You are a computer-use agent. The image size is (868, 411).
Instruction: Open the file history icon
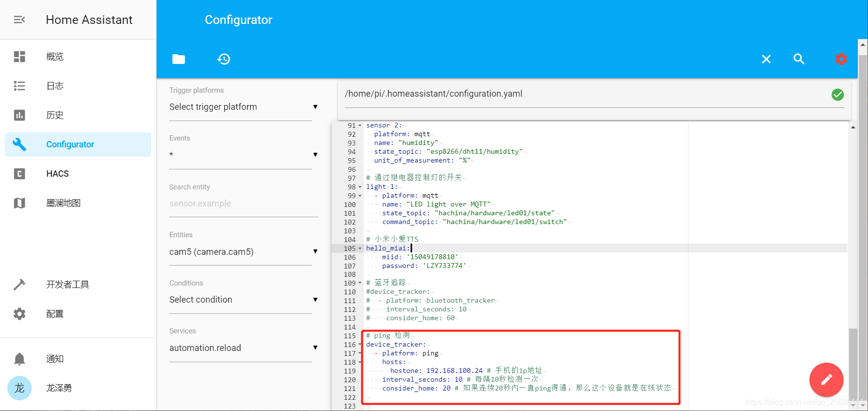click(224, 59)
